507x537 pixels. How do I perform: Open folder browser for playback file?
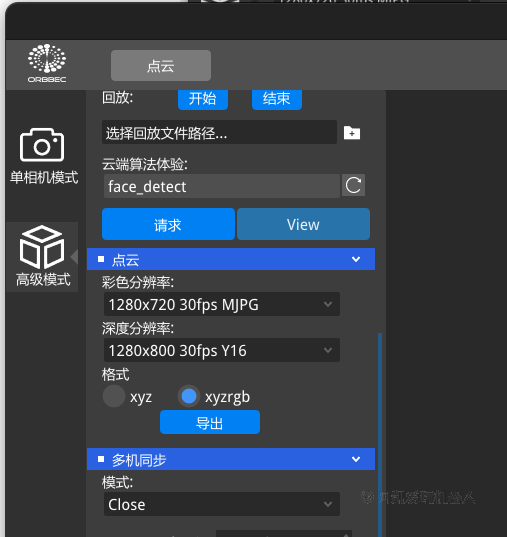tap(352, 133)
